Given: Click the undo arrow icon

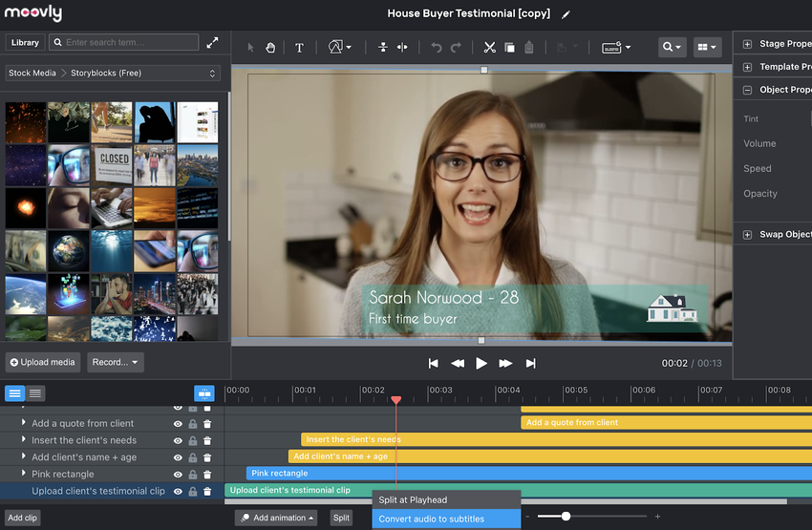Looking at the screenshot, I should [x=437, y=48].
